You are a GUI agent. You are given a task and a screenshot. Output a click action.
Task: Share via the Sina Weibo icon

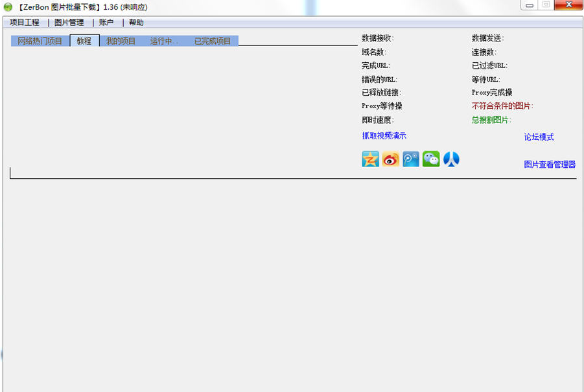[390, 159]
